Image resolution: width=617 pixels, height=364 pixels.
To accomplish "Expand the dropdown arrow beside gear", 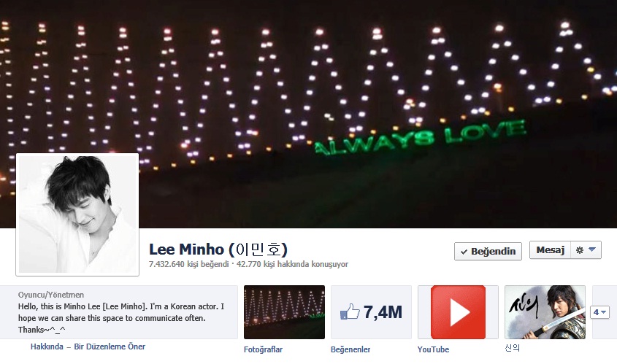I will click(592, 249).
